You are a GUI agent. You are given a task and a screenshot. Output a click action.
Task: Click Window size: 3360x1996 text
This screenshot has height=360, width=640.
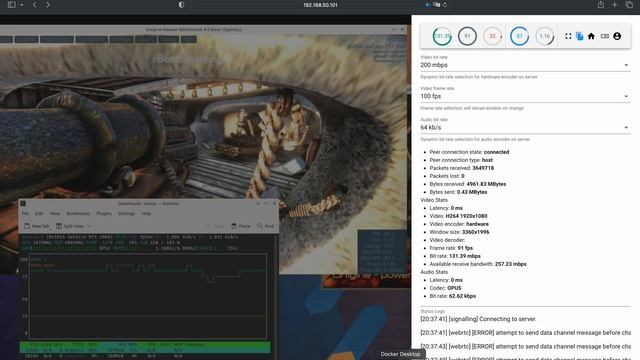(x=459, y=232)
